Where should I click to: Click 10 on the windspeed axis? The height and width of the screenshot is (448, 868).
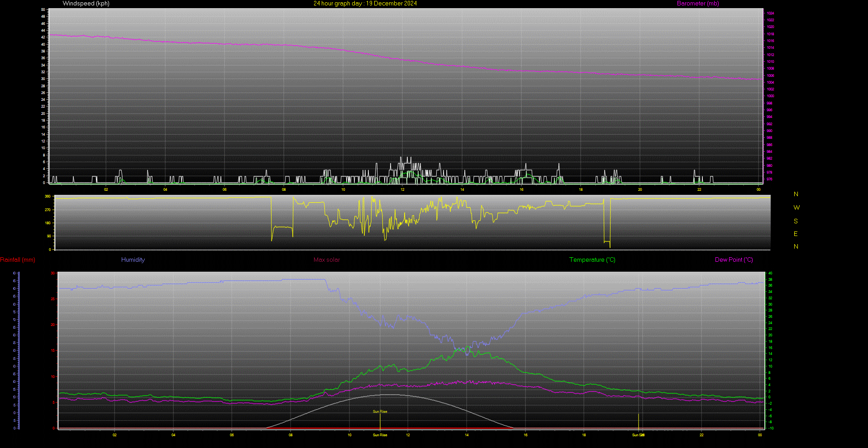click(43, 148)
